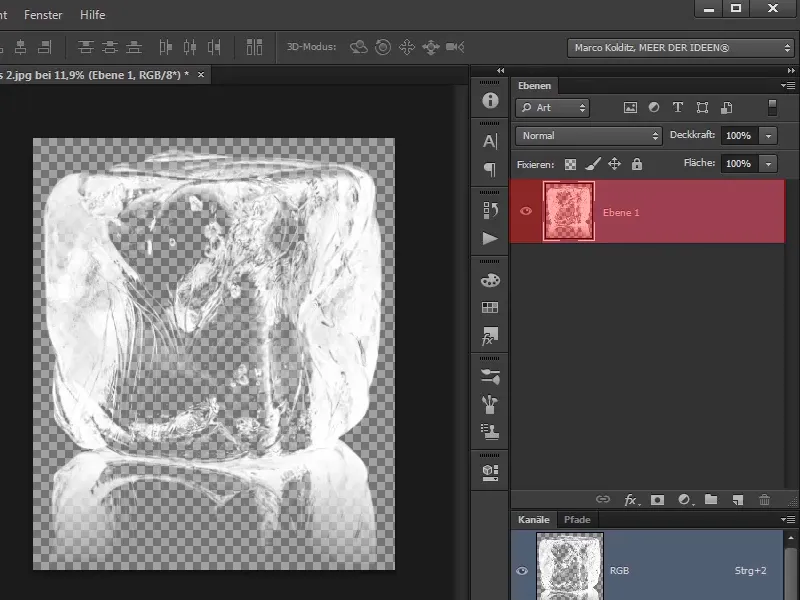The image size is (800, 600).
Task: Distribute right edges icon
Action: (214, 47)
